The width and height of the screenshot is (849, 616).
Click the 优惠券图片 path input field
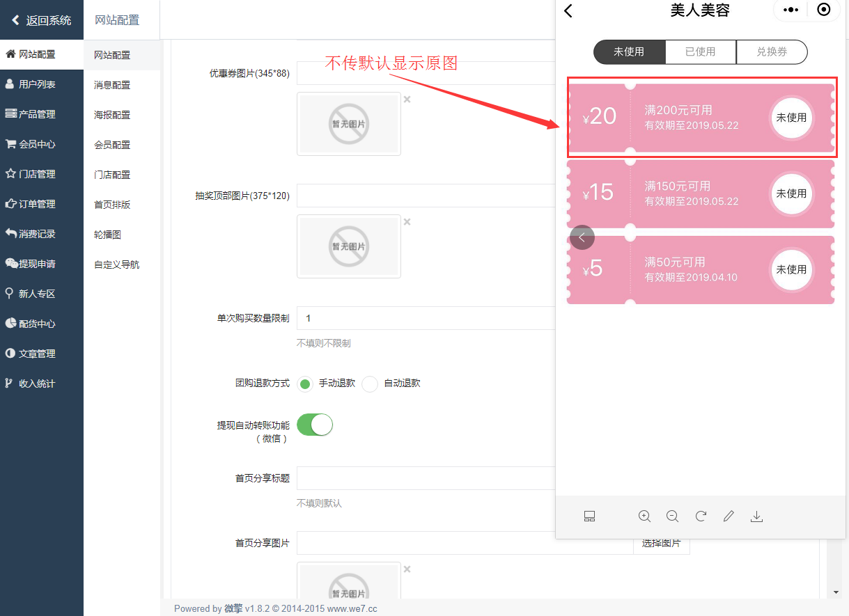426,73
